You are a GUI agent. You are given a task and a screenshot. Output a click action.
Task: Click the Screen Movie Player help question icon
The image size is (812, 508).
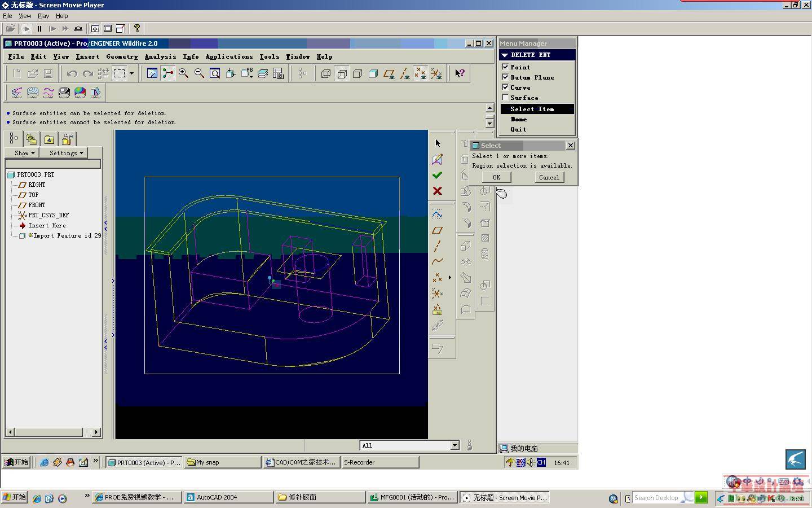[x=137, y=28]
